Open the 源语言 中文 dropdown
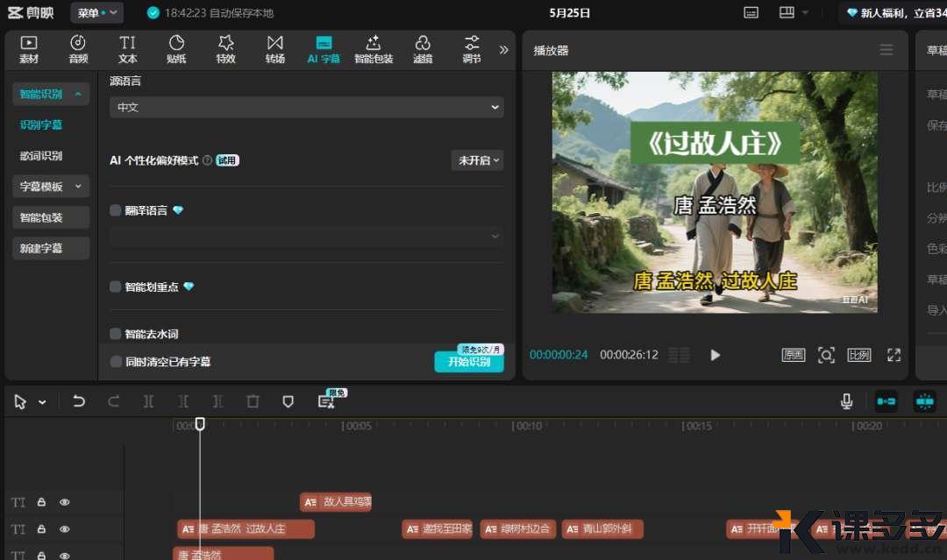 click(307, 108)
